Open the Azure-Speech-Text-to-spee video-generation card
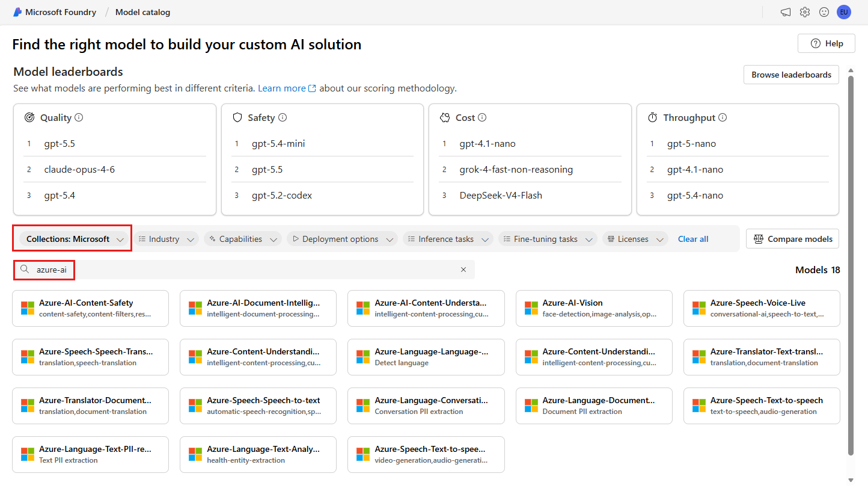This screenshot has width=868, height=491. tap(426, 454)
